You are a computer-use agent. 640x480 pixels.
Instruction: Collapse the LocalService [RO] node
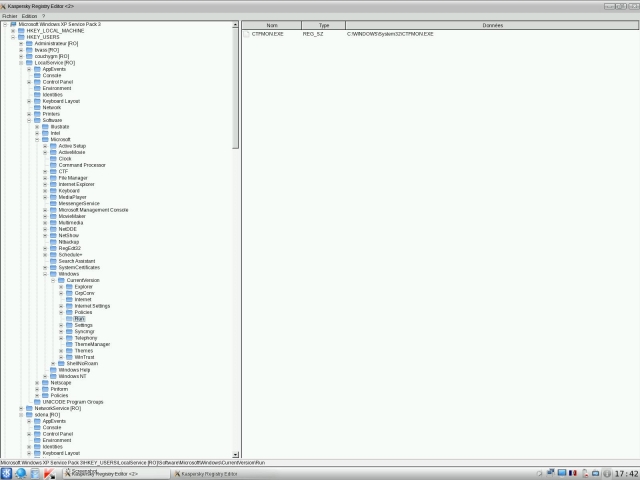21,63
